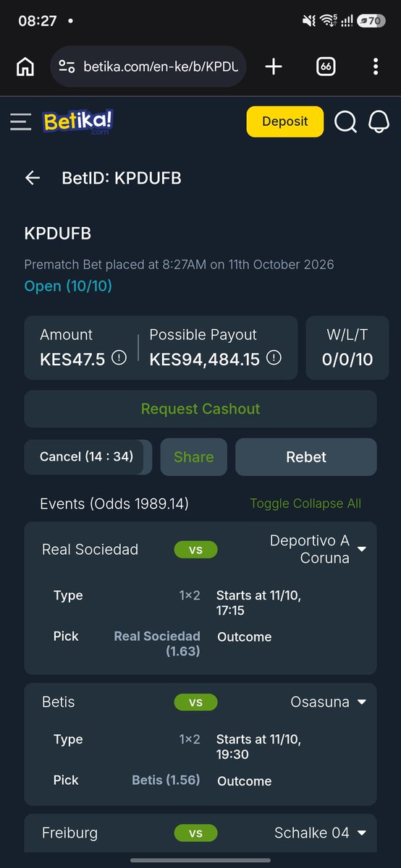Cancel the bet with countdown button
Screen dimensions: 401x868
(87, 457)
